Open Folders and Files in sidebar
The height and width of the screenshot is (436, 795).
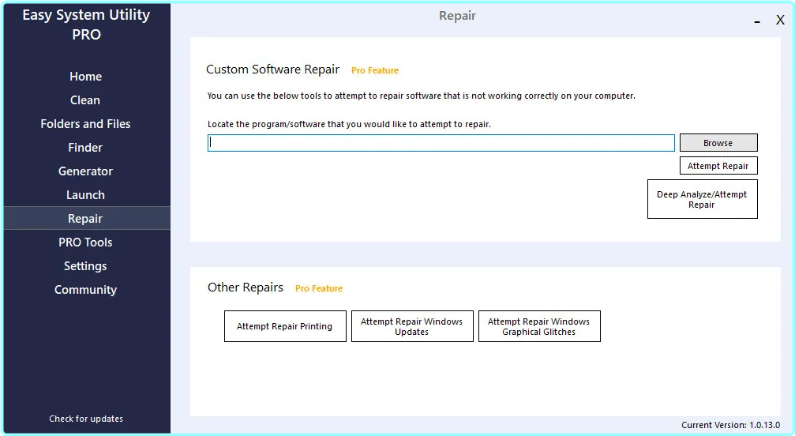86,124
